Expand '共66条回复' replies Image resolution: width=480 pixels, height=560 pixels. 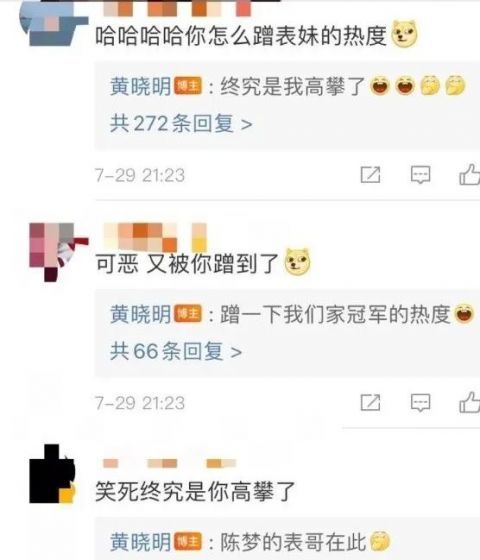[176, 351]
